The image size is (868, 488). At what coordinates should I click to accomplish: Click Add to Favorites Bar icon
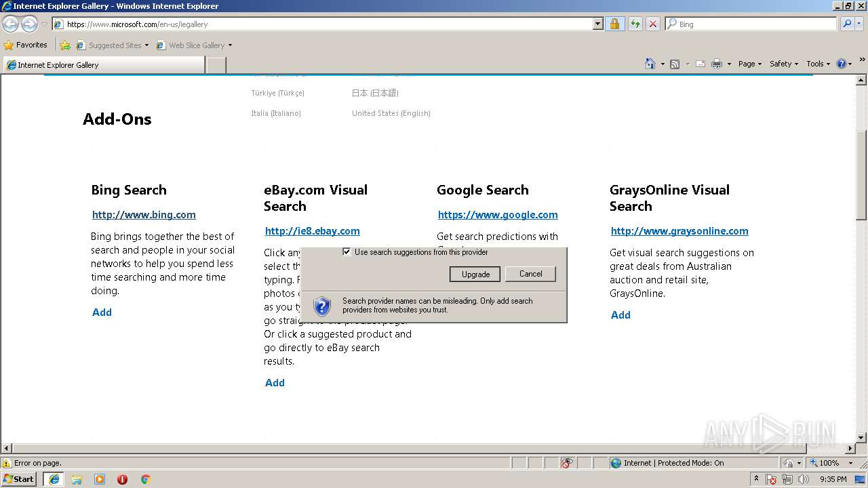(x=65, y=45)
